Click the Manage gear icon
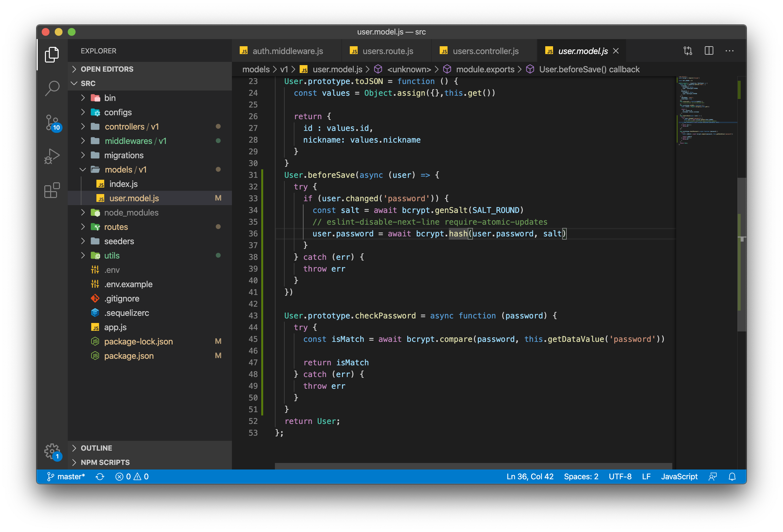The height and width of the screenshot is (532, 783). coord(52,451)
